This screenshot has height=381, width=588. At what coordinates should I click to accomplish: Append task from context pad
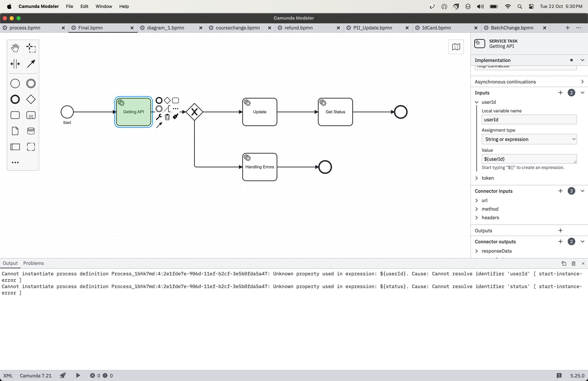(175, 100)
